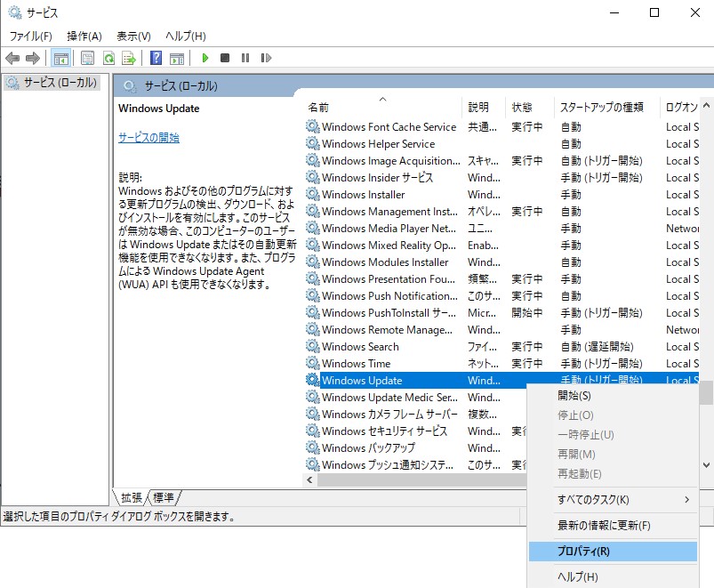Open the 表示(V) menu

pyautogui.click(x=133, y=36)
